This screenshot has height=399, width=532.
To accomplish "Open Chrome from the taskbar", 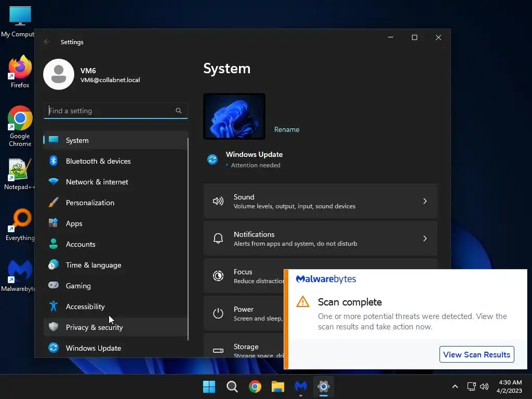I will 255,387.
